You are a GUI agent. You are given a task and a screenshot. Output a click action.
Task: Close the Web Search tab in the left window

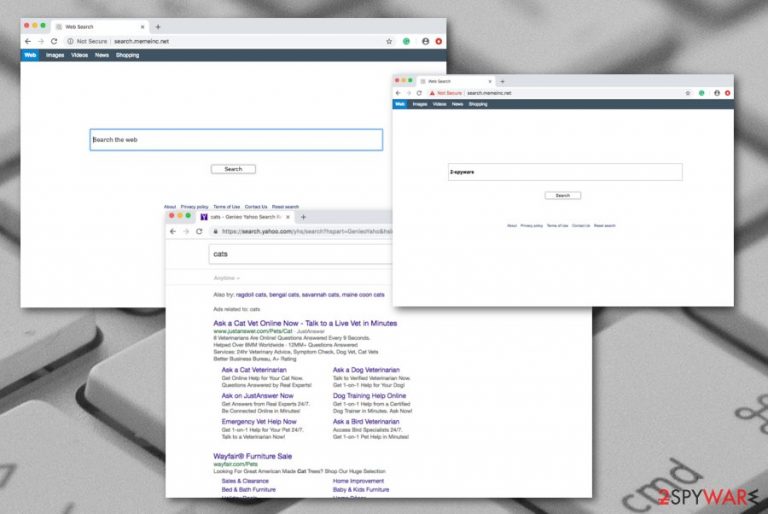click(143, 27)
